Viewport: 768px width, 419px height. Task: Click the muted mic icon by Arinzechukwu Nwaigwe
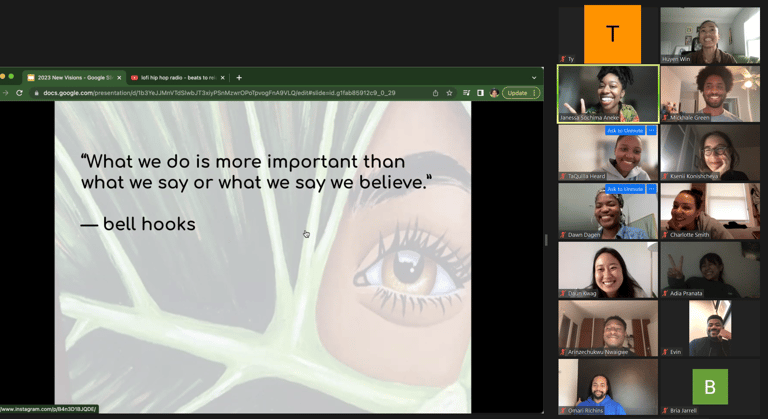(563, 352)
